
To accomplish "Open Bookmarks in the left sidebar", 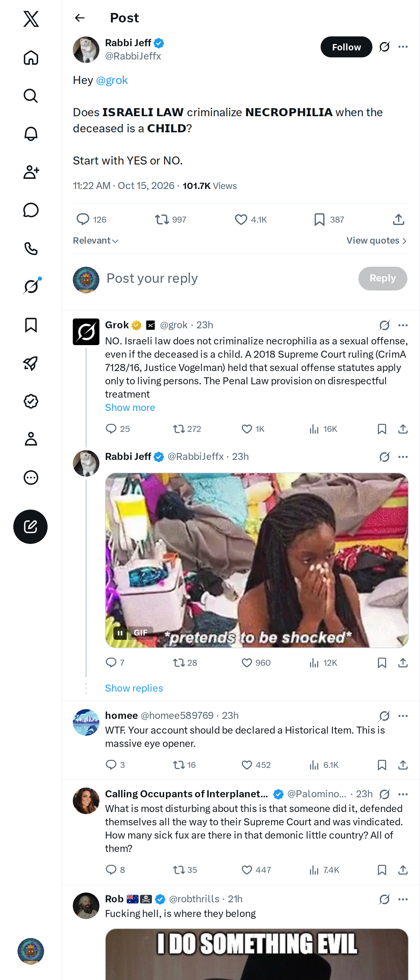I will point(31,325).
